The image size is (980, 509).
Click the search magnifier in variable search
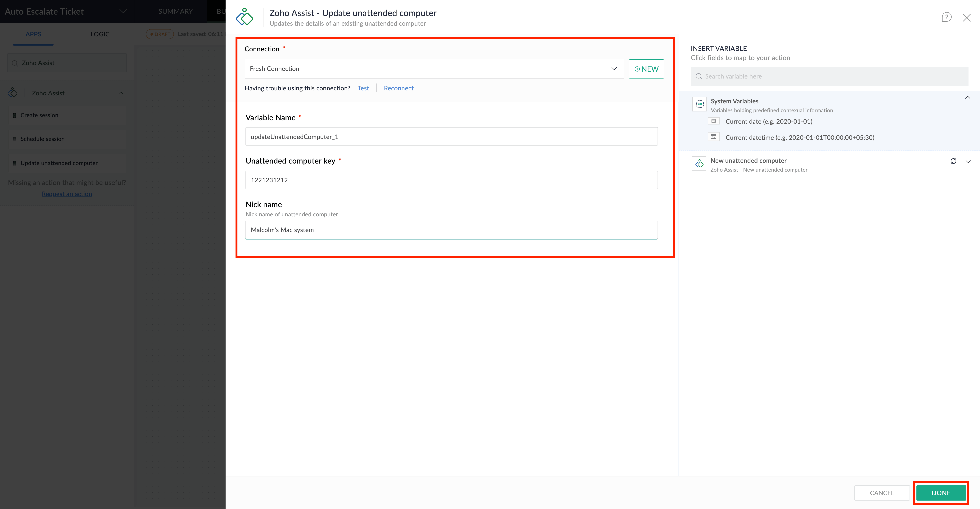click(x=699, y=76)
